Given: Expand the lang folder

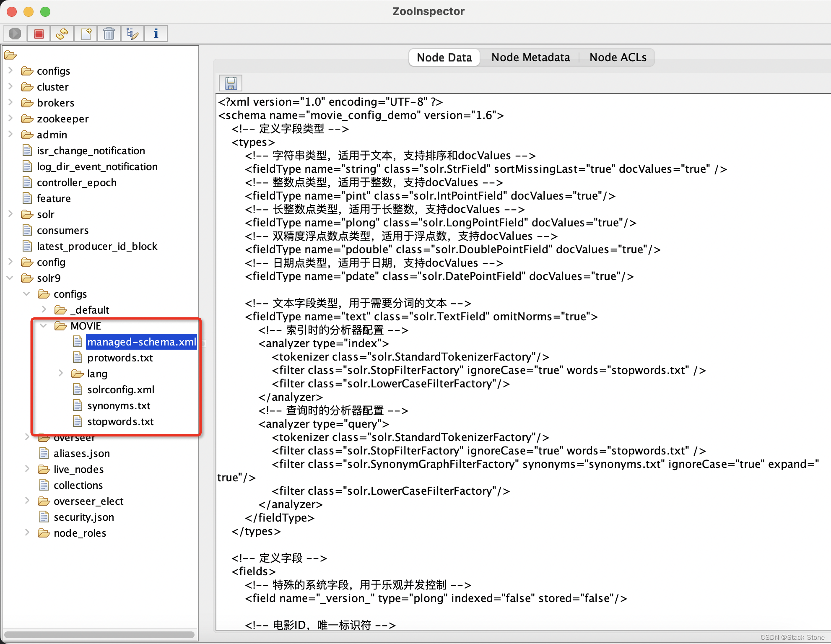Looking at the screenshot, I should (61, 373).
